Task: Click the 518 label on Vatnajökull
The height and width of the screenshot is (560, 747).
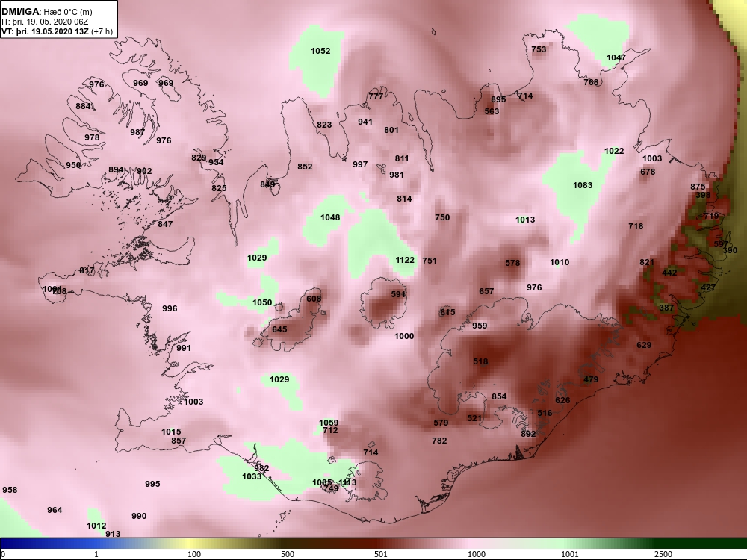Action: pos(480,362)
